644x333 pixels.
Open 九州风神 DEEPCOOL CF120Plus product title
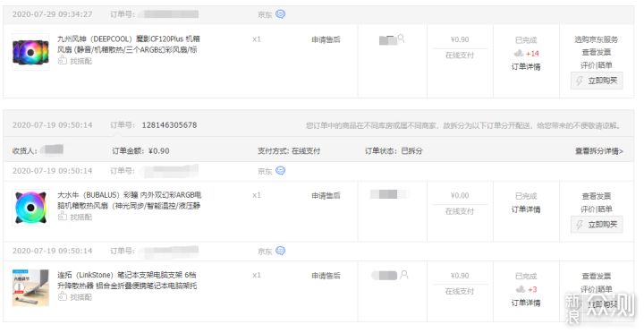pyautogui.click(x=129, y=45)
